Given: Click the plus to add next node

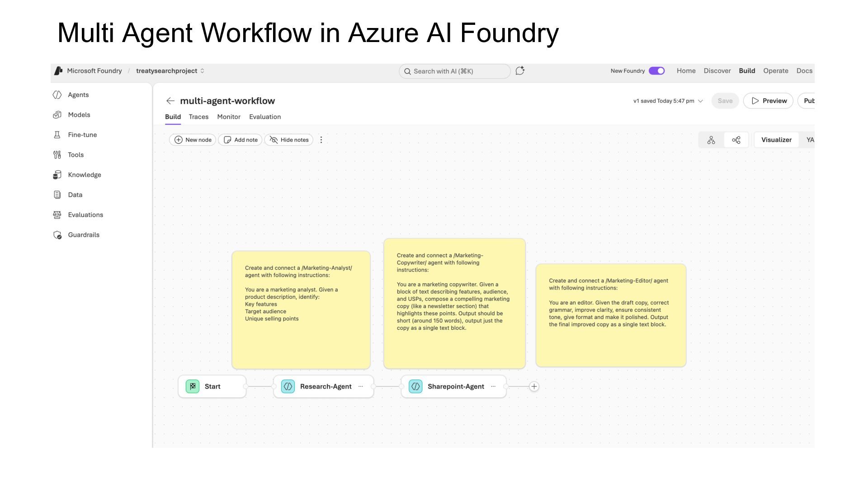Looking at the screenshot, I should point(534,387).
